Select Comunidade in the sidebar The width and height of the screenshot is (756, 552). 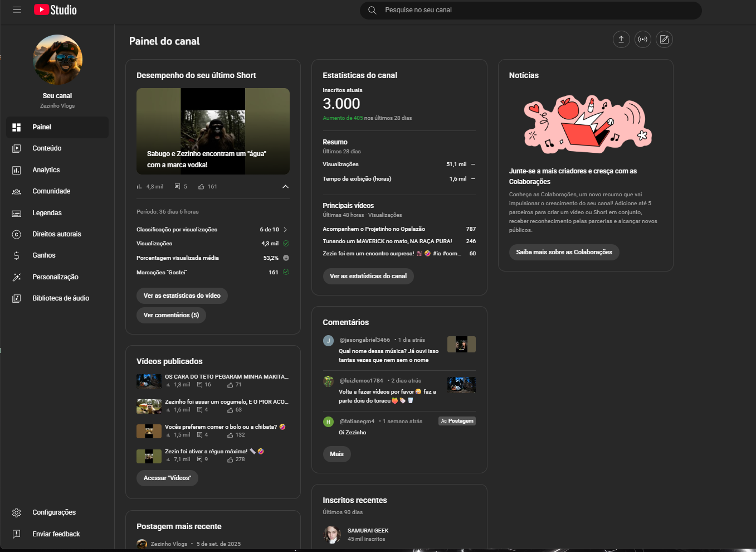pos(57,191)
